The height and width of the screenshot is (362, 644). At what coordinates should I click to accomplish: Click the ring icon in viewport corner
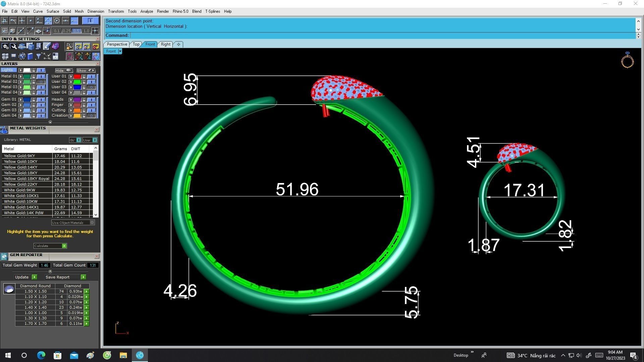(x=627, y=60)
